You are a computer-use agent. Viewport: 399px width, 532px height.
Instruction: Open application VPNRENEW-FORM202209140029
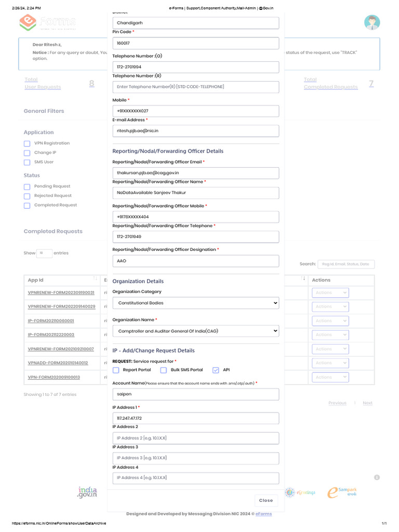(61, 307)
